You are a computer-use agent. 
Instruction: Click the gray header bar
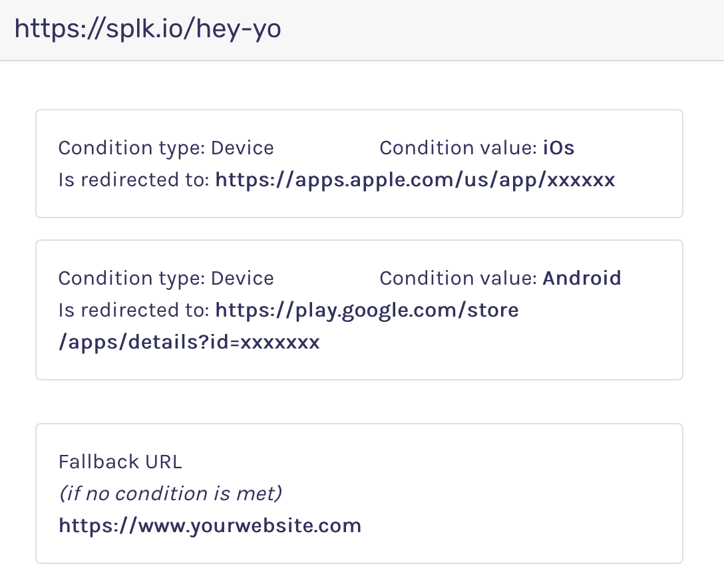click(x=499, y=29)
